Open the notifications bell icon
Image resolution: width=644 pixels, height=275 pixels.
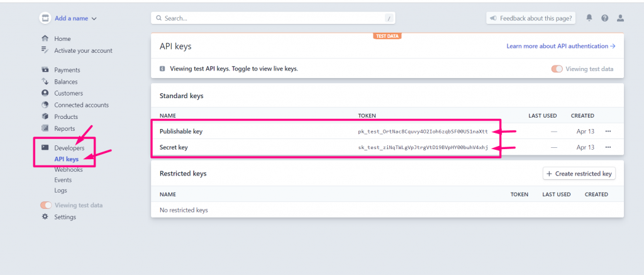(589, 18)
